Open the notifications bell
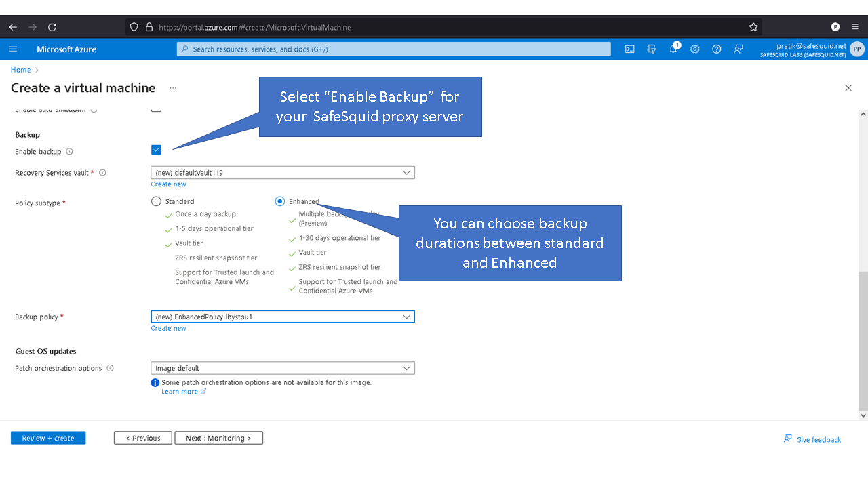 pyautogui.click(x=673, y=49)
